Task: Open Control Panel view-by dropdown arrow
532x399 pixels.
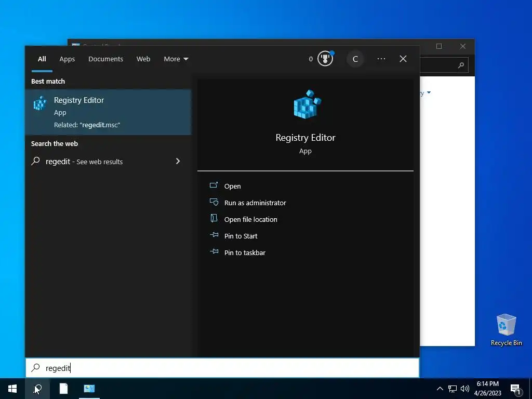Action: (x=429, y=92)
